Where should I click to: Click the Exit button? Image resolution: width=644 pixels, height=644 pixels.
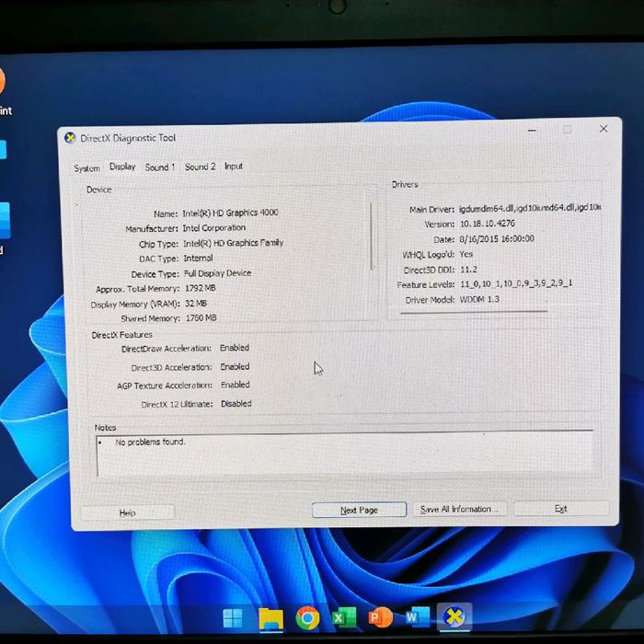[560, 509]
